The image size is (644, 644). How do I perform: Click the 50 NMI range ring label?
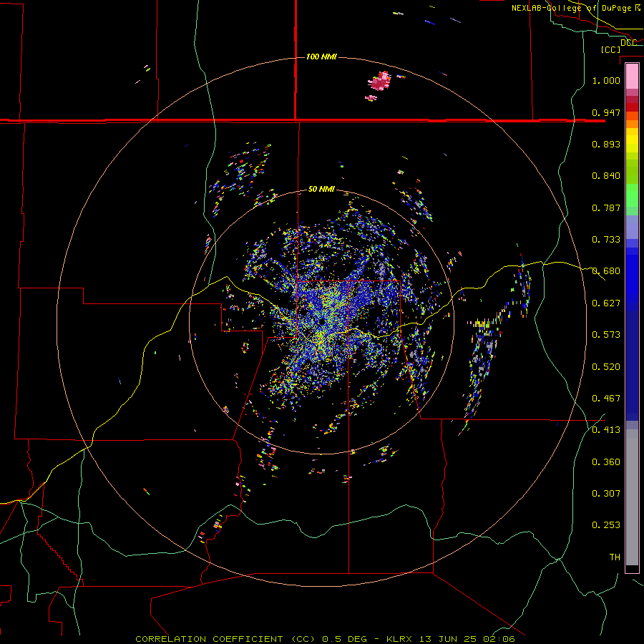[x=321, y=190]
